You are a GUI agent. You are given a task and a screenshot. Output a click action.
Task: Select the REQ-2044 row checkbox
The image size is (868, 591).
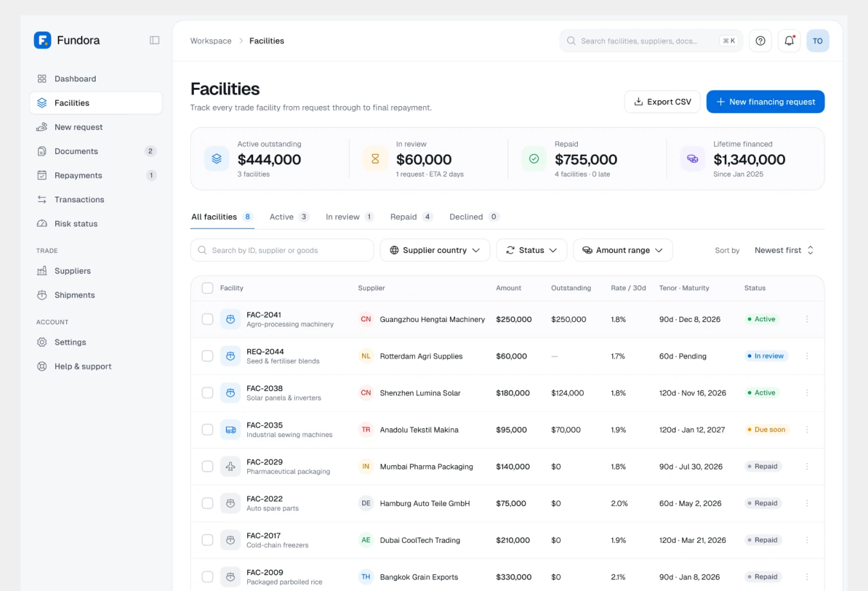[x=207, y=356]
